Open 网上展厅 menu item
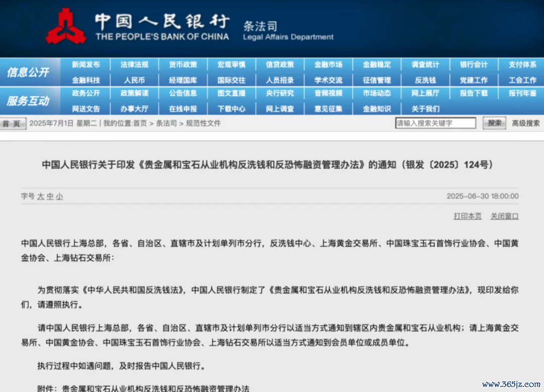 425,93
